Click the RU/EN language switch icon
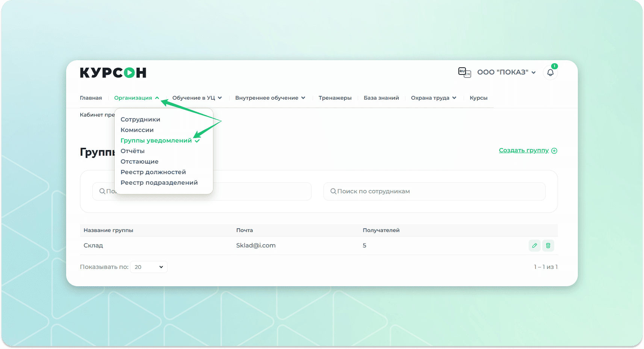This screenshot has height=349, width=644. tap(464, 72)
